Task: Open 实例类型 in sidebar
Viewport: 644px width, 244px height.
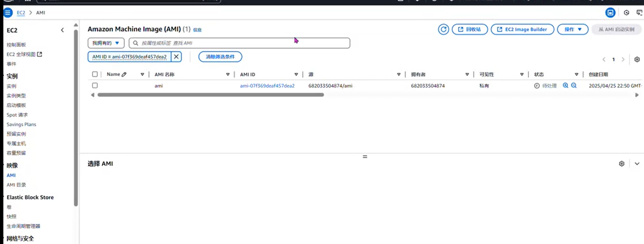Action: click(x=16, y=96)
